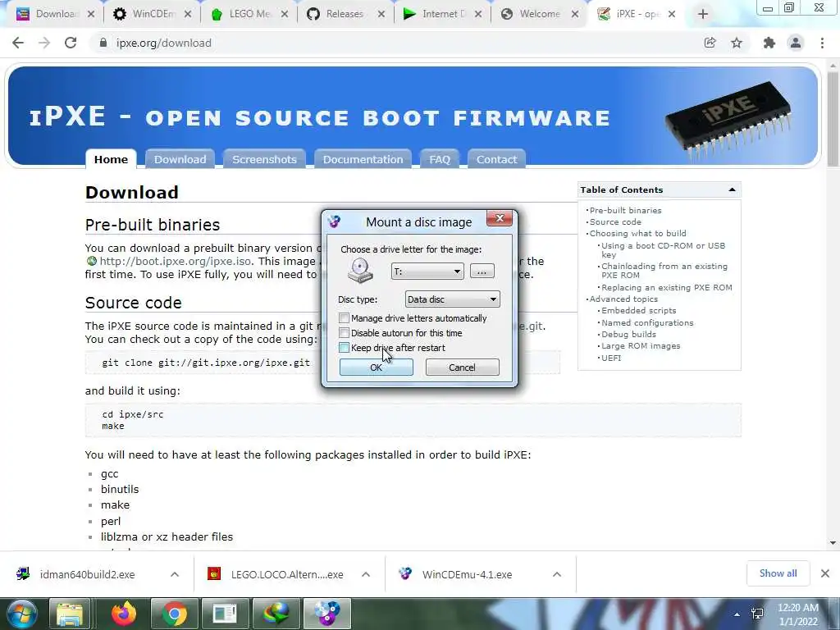Open Internet Download Manager taskbar icon
This screenshot has width=840, height=630.
click(276, 614)
